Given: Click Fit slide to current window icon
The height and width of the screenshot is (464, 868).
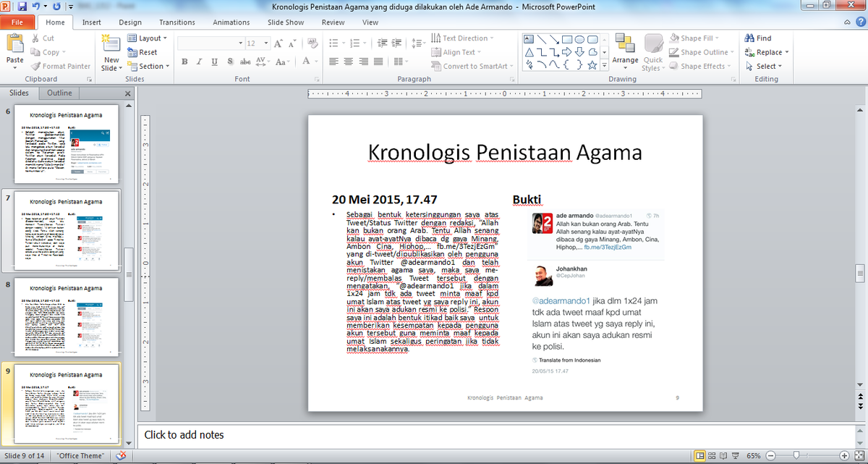Looking at the screenshot, I should (x=860, y=456).
